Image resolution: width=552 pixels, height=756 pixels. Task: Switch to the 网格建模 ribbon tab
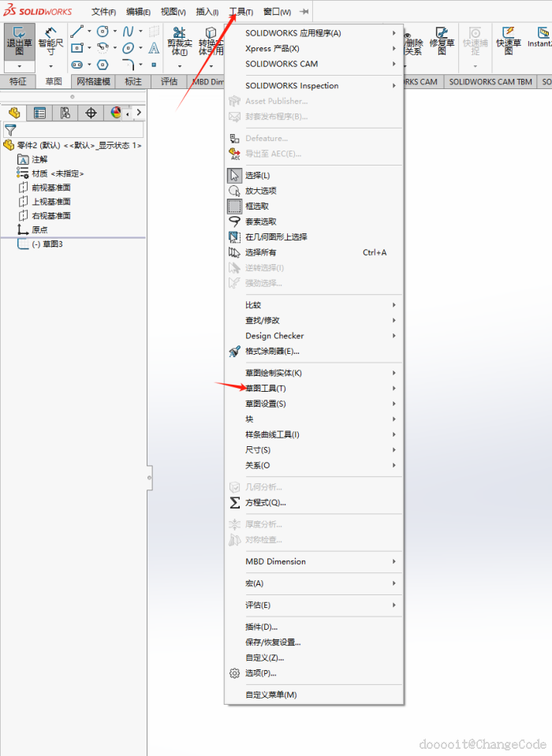94,82
